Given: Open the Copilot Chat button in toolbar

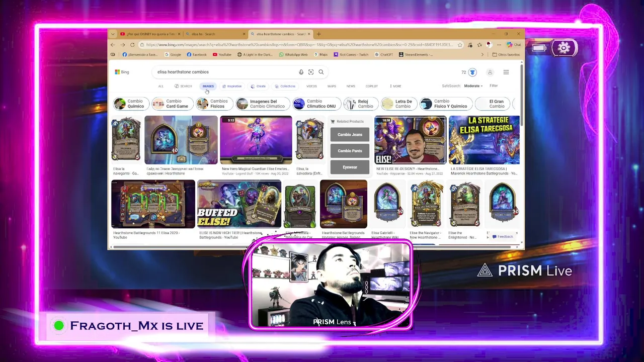Looking at the screenshot, I should point(514,45).
